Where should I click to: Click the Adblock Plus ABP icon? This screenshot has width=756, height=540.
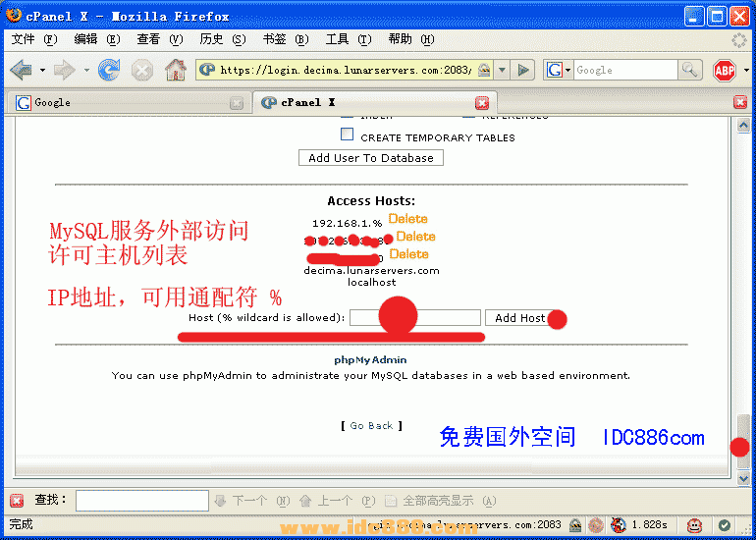click(x=724, y=70)
